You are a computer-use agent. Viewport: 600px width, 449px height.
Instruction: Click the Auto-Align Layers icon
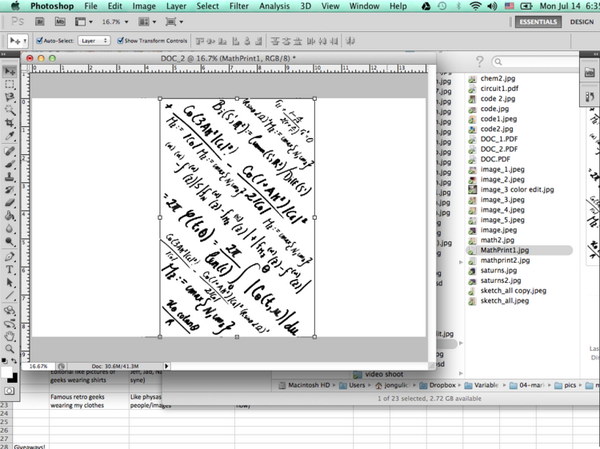point(350,41)
